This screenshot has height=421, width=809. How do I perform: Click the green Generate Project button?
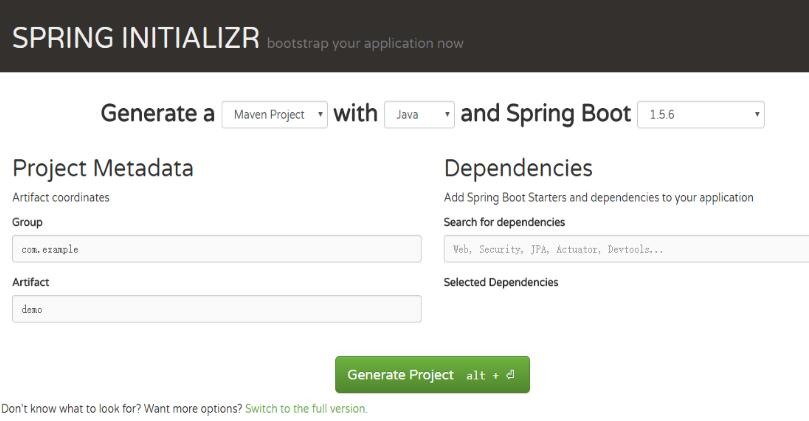click(432, 375)
